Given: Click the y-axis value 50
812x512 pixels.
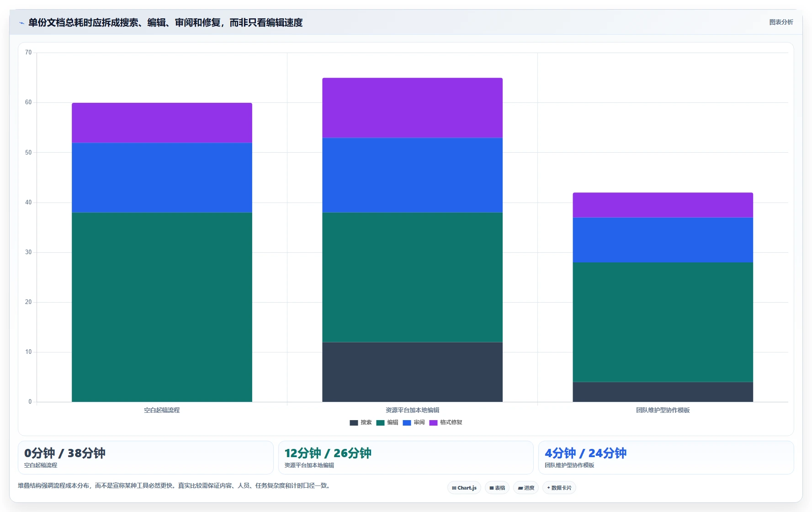Looking at the screenshot, I should (28, 152).
